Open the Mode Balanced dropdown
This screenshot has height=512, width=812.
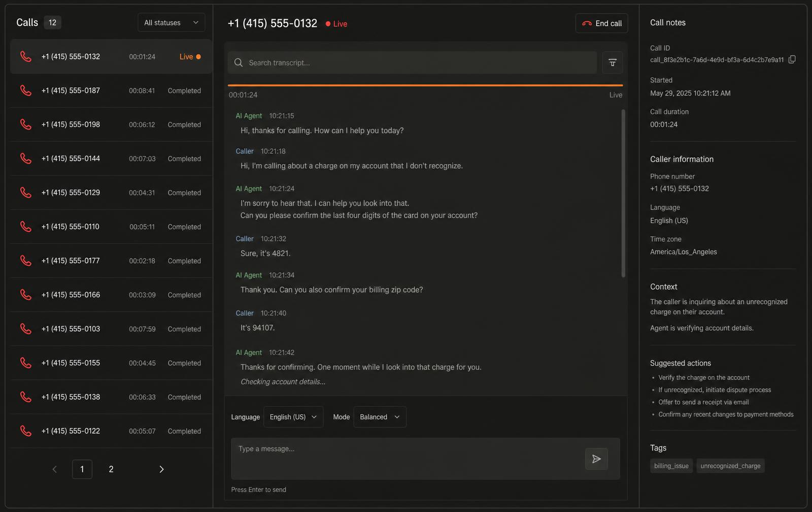(x=380, y=417)
